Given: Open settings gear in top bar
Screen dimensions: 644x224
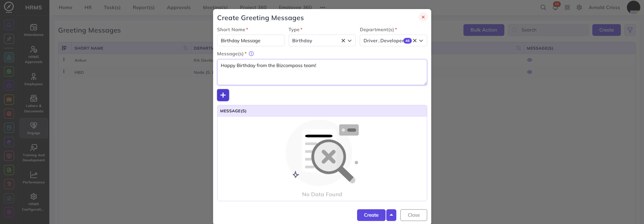Looking at the screenshot, I should [x=579, y=7].
